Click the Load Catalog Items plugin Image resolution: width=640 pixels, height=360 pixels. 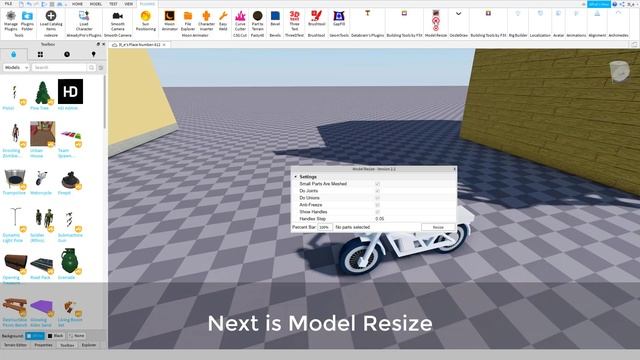point(51,21)
